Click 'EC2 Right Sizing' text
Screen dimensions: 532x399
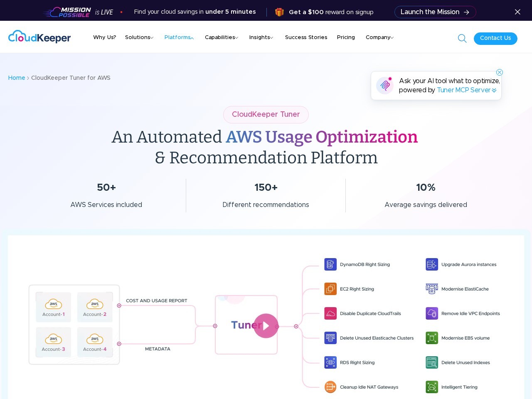point(357,289)
